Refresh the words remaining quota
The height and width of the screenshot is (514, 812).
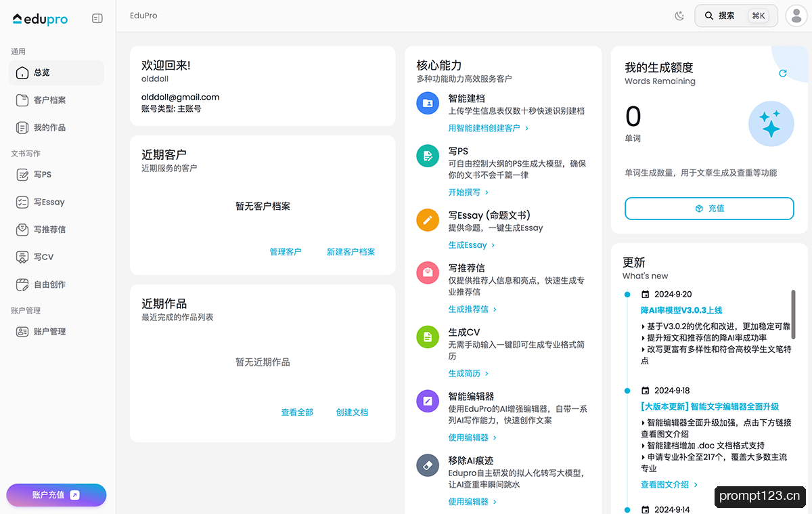tap(783, 73)
